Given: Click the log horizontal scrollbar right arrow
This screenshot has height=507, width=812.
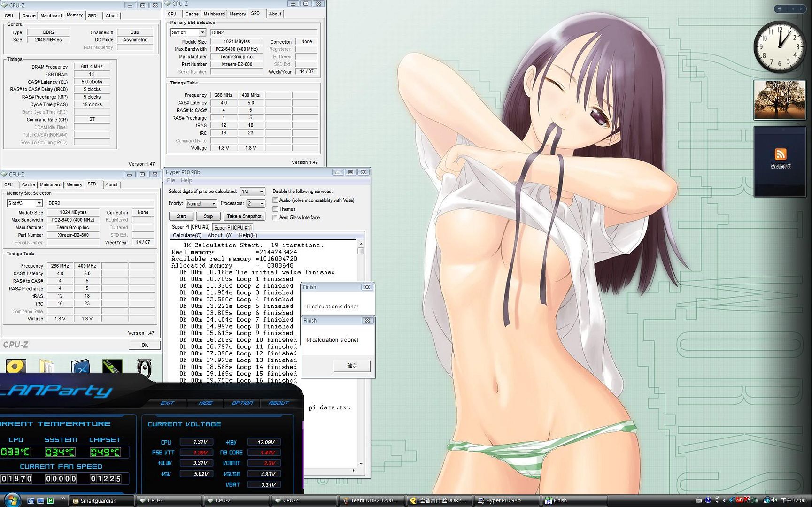Looking at the screenshot, I should tap(353, 470).
